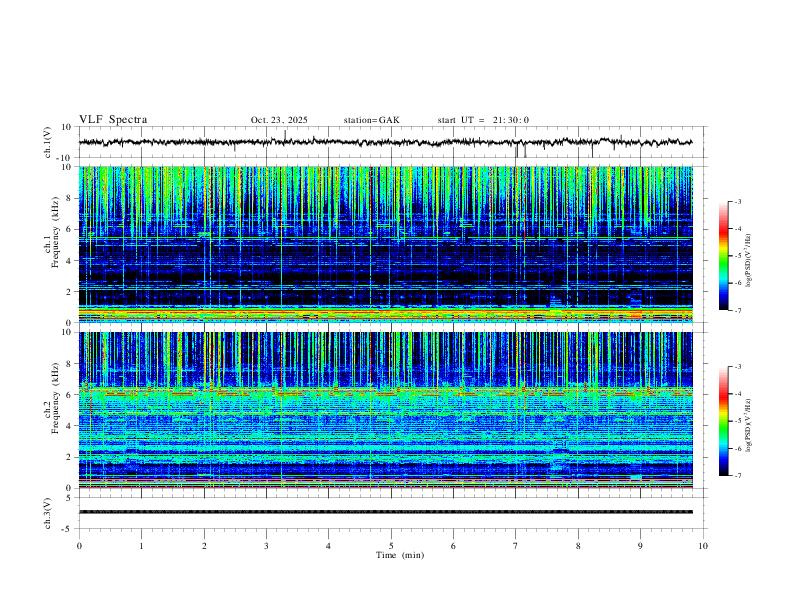Screen dimensions: 792x612
Task: Click the "Time (min)" axis label
Action: [400, 555]
